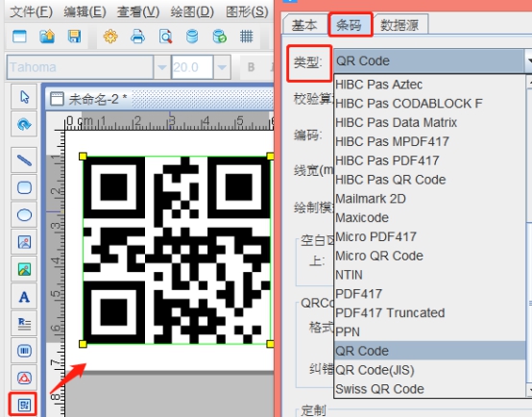
Task: Expand the font size 20.0 dropdown
Action: click(222, 67)
